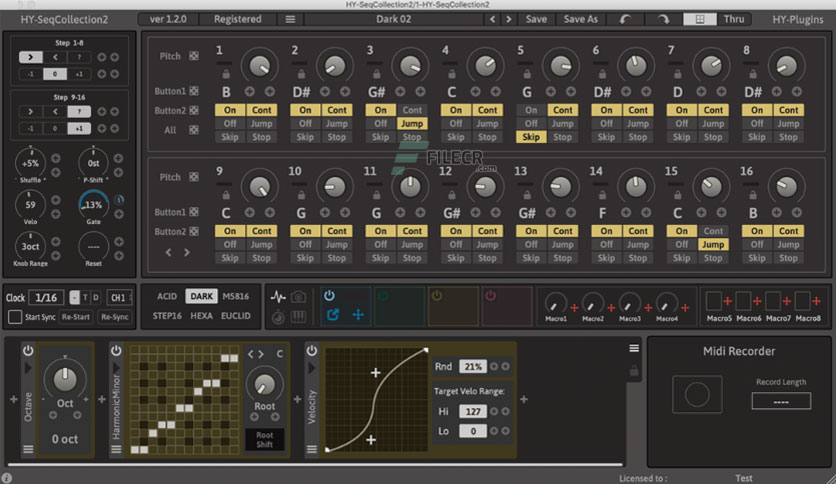The image size is (836, 484).
Task: Click the camera snapshot icon
Action: (299, 297)
